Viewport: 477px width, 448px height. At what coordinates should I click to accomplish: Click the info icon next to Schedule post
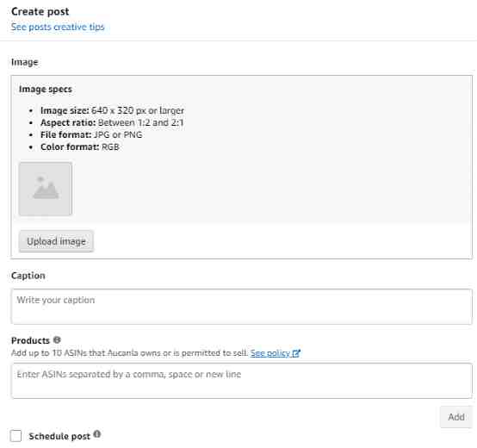click(x=97, y=434)
